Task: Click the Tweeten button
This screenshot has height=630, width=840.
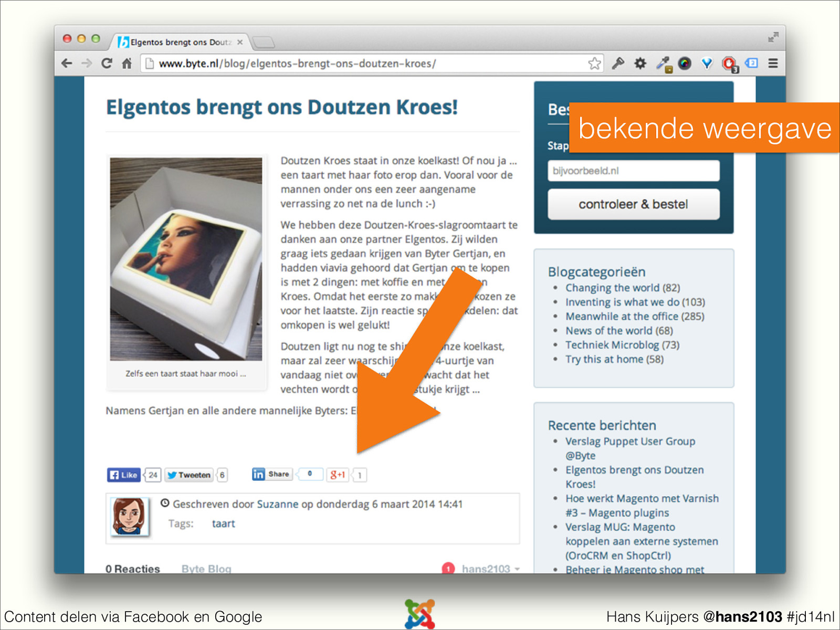Action: (x=189, y=475)
